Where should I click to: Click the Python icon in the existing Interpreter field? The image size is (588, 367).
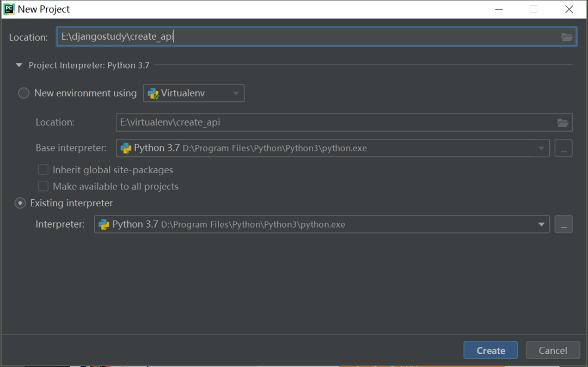tap(103, 224)
